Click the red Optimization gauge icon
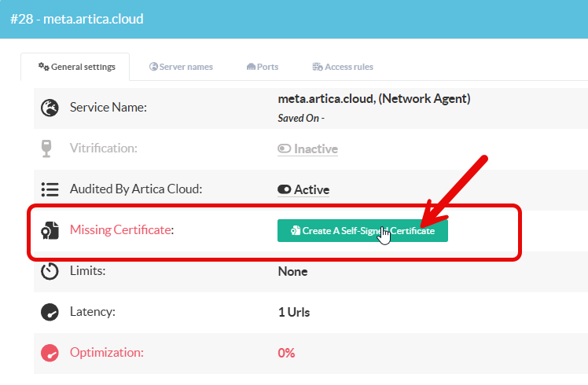Viewport: 588px width, 385px height. (x=50, y=353)
